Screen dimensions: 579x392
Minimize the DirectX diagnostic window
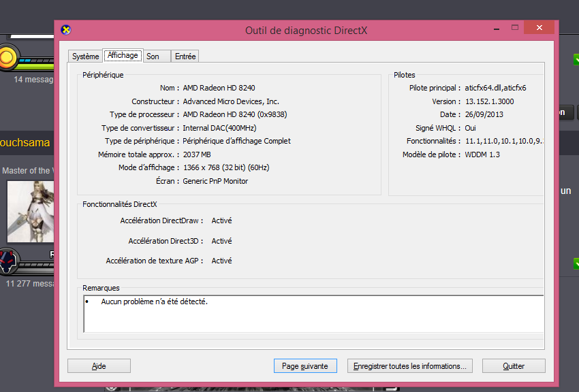(x=497, y=28)
